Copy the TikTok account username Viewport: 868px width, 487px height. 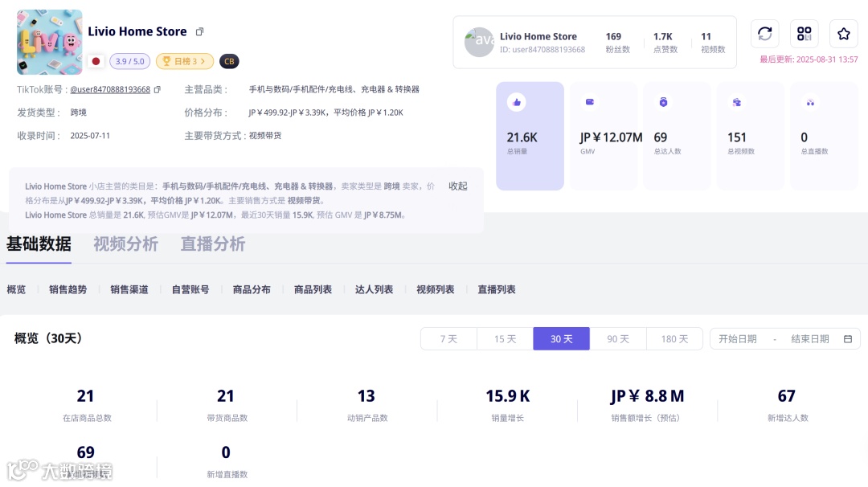click(x=158, y=89)
